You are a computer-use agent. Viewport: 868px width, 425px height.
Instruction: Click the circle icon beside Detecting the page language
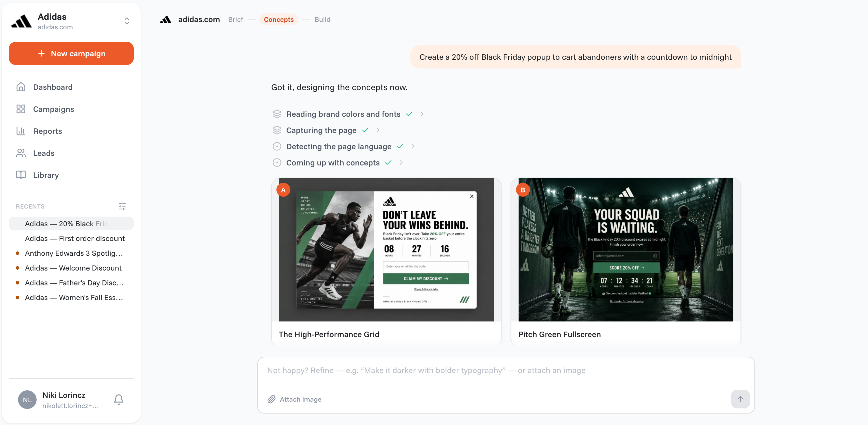[x=277, y=146]
